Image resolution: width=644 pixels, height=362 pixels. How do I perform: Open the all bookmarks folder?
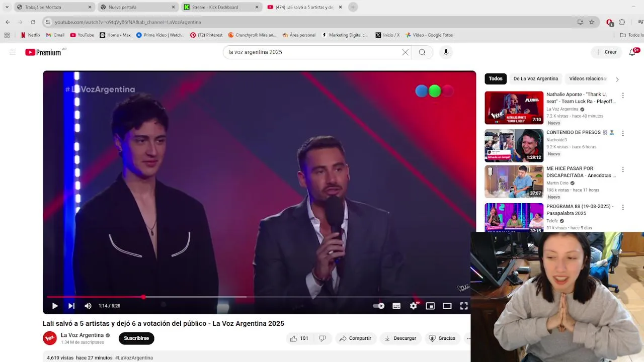point(631,35)
